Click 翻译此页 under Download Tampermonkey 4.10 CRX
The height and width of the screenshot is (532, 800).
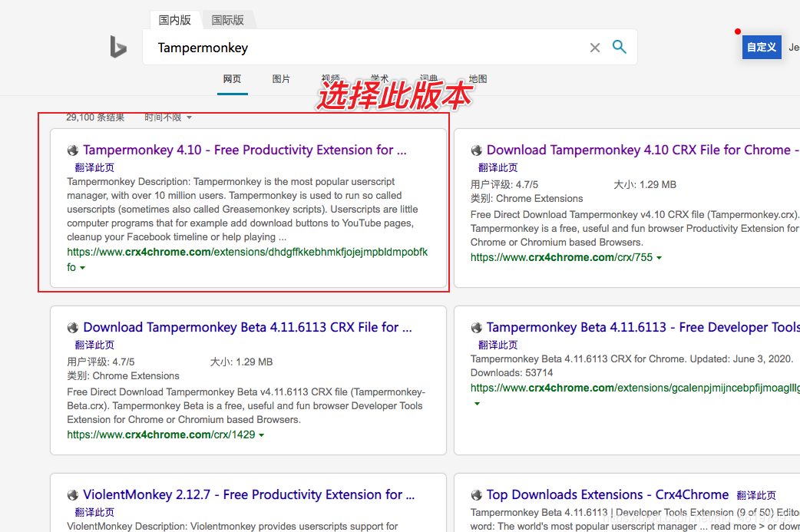pos(498,168)
